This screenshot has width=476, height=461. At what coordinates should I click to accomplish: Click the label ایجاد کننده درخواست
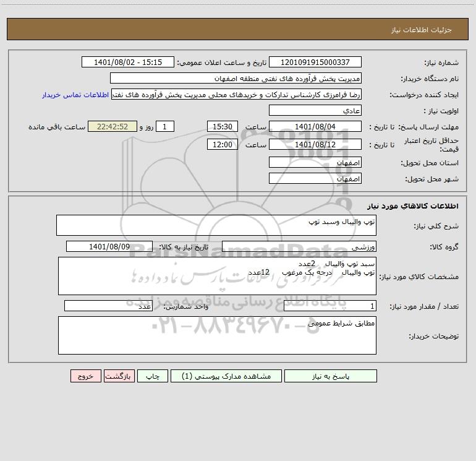pos(424,95)
